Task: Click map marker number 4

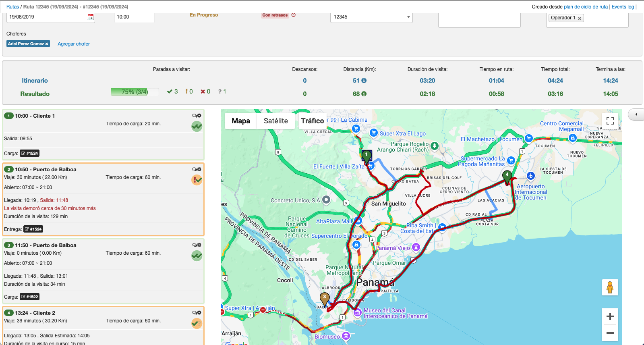Action: (507, 176)
